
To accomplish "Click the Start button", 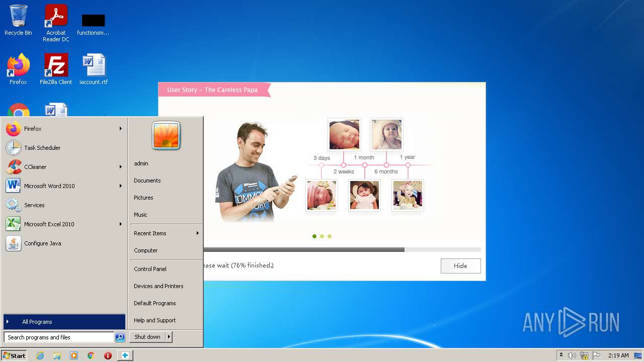I will pos(14,355).
